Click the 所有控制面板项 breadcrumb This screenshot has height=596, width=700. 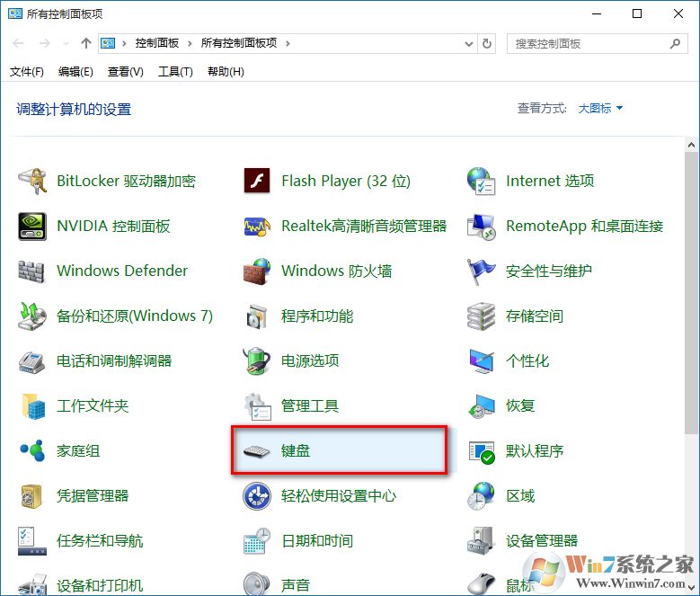[x=239, y=43]
